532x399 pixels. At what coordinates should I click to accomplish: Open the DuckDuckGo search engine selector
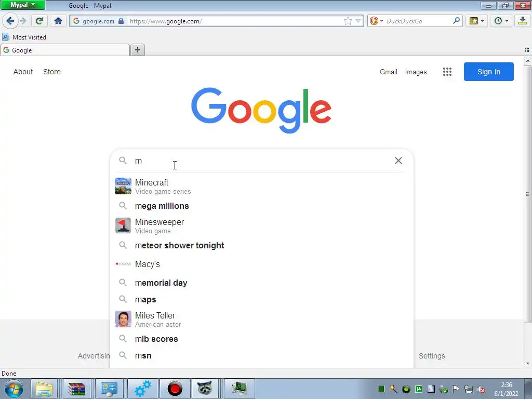tap(376, 21)
